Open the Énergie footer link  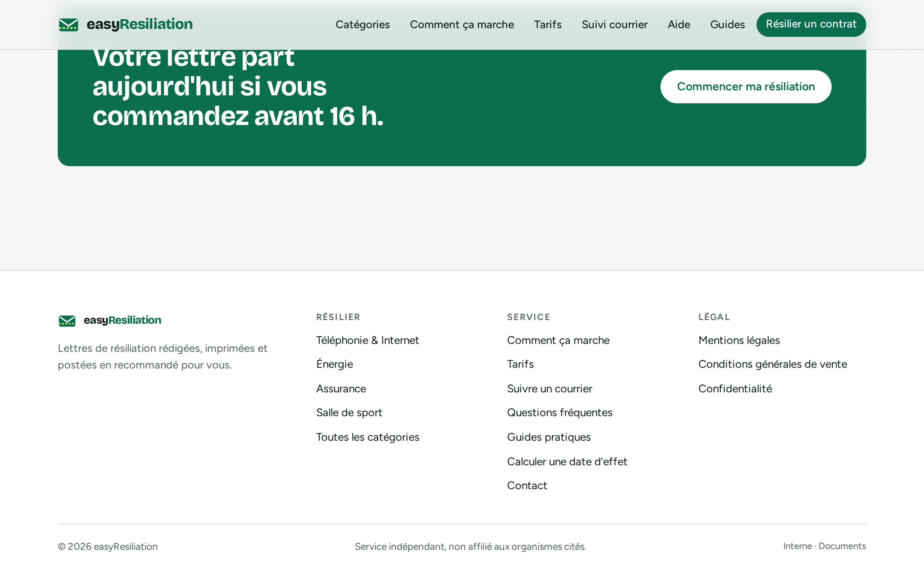coord(335,364)
